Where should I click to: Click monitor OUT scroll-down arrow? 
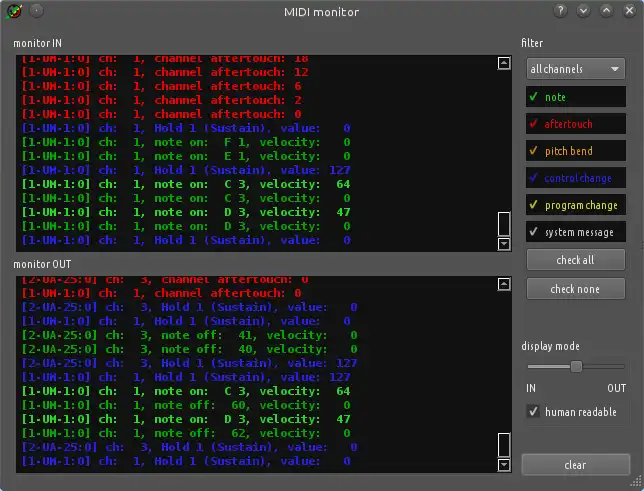[504, 465]
